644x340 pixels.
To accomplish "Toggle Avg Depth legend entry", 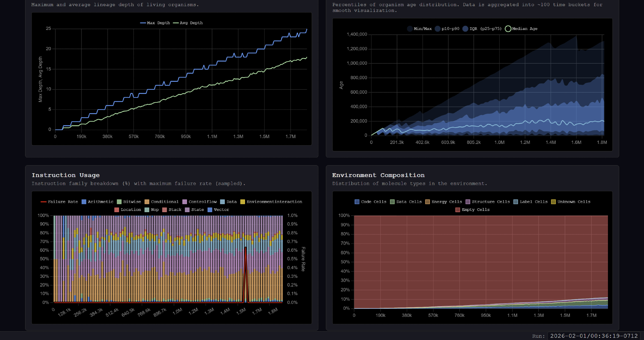I will click(188, 23).
